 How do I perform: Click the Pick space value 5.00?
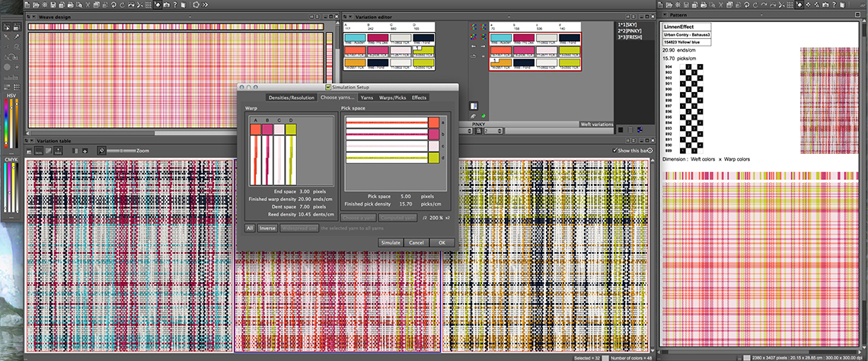click(406, 196)
